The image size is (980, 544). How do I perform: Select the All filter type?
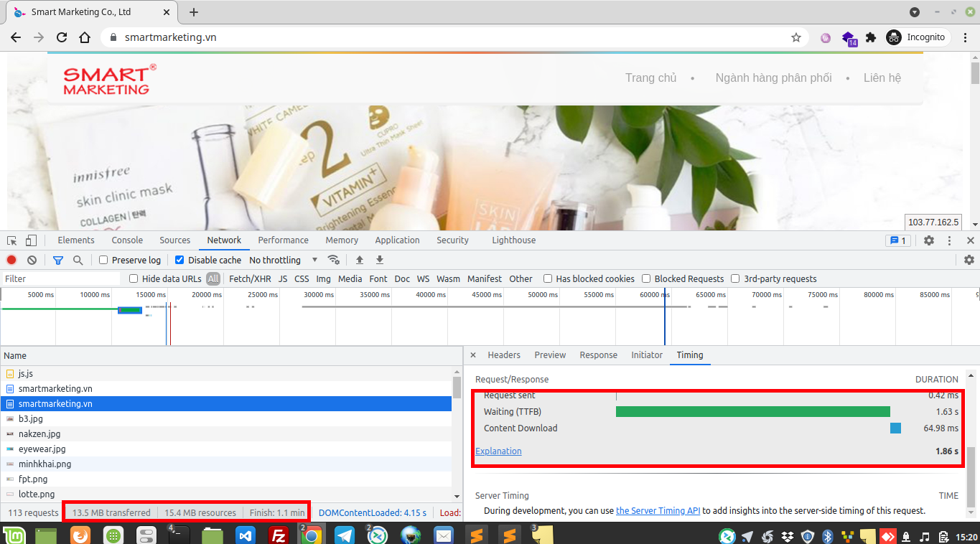click(213, 278)
